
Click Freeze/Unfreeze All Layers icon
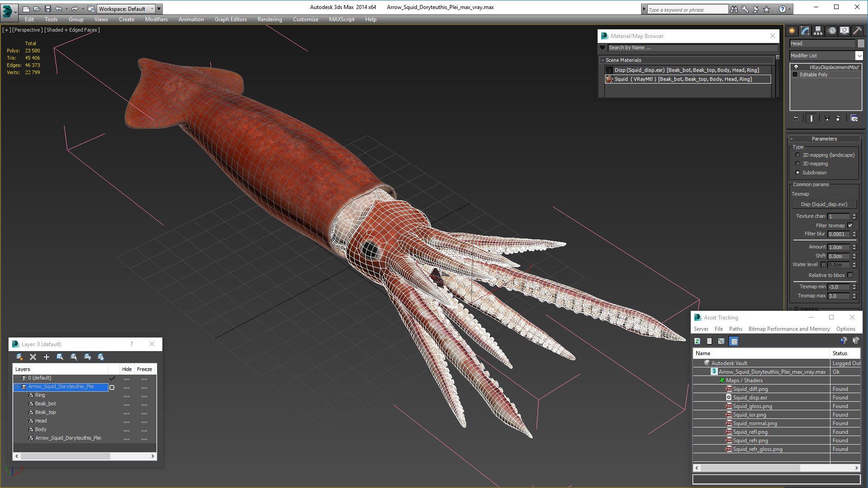pos(101,357)
